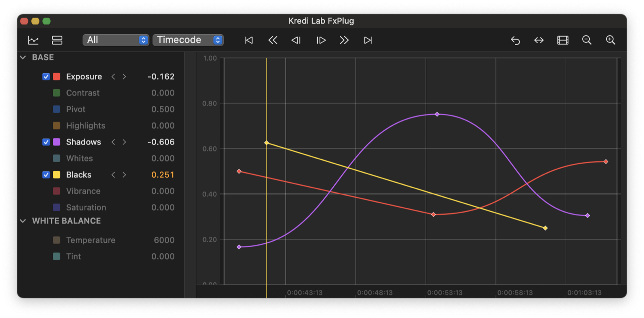Click the red Exposure final keyframe

(606, 162)
